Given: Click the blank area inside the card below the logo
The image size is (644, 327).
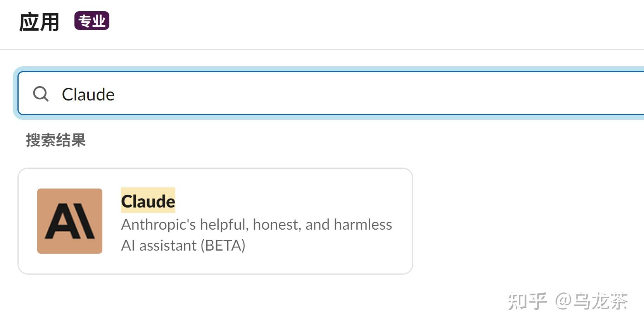Looking at the screenshot, I should [70, 265].
